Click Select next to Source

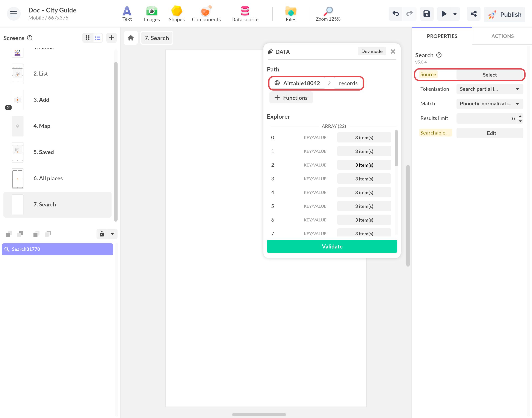(490, 75)
